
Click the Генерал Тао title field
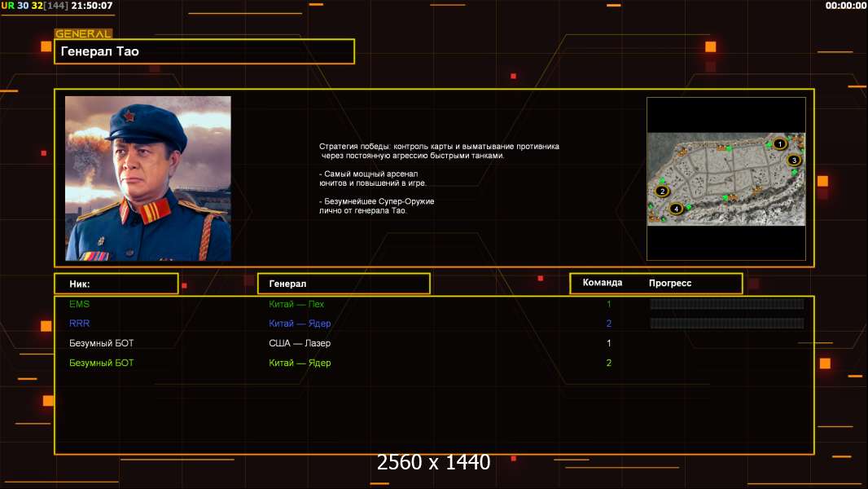click(204, 51)
